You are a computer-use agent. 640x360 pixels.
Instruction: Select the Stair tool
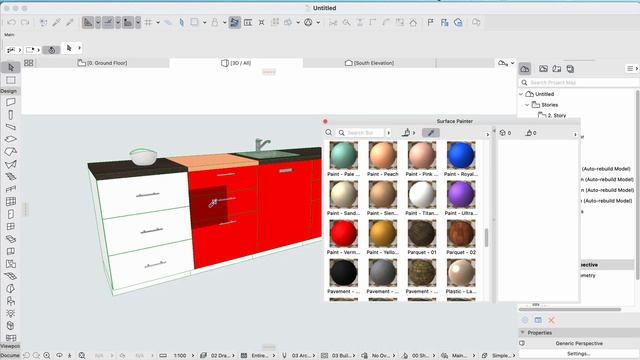click(11, 176)
